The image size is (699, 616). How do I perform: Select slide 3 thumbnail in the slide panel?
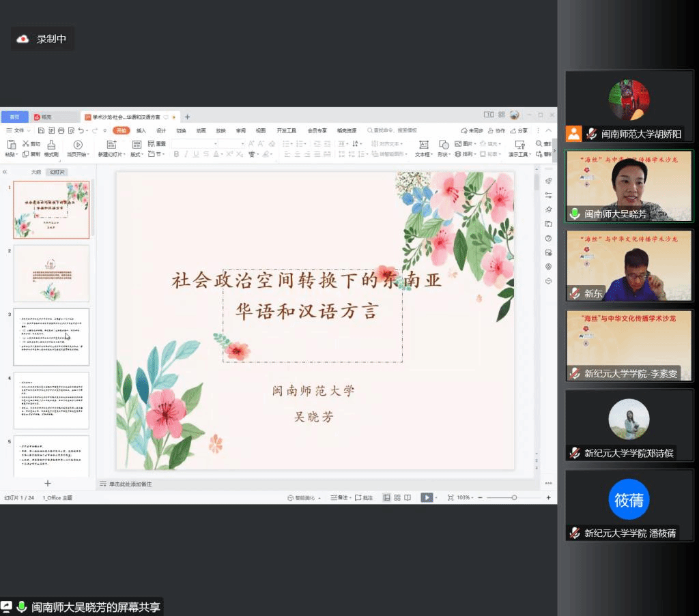51,336
